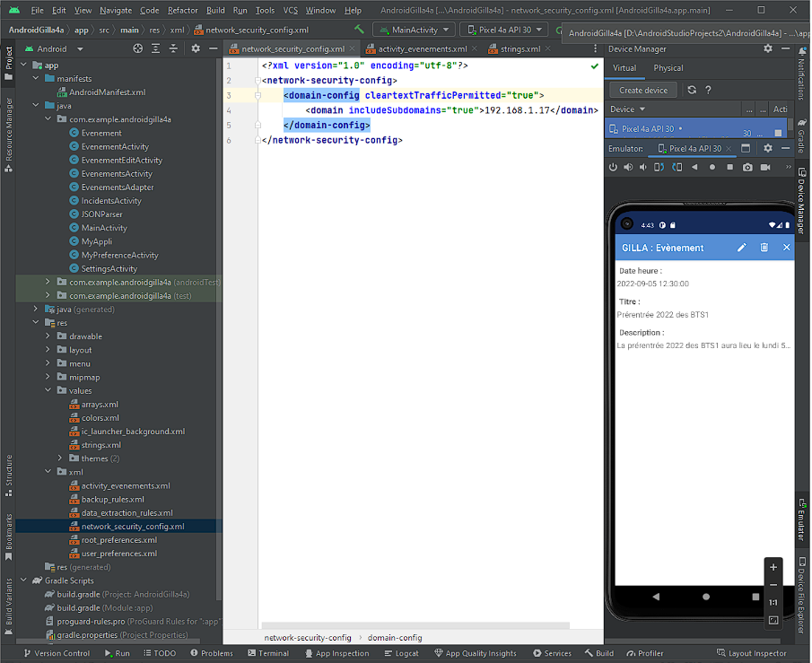Open the Refactor menu
Screen dimensions: 812x663
[x=183, y=10]
